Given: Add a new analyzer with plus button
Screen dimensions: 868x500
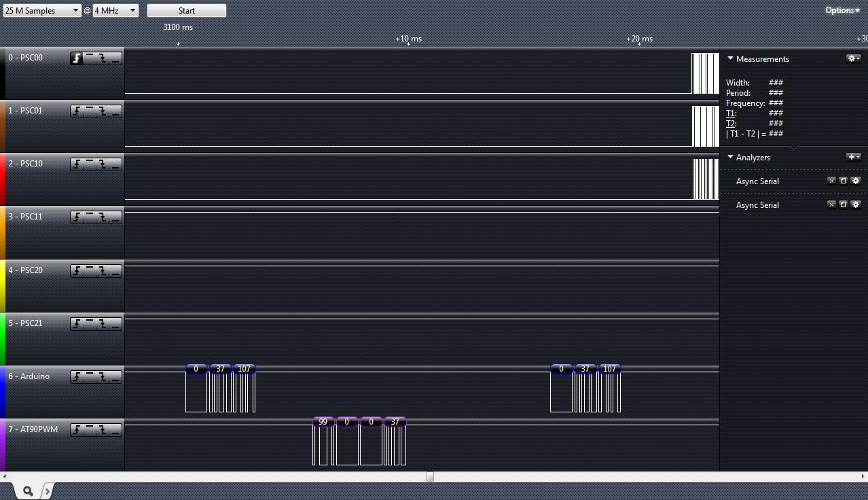Looking at the screenshot, I should 853,157.
